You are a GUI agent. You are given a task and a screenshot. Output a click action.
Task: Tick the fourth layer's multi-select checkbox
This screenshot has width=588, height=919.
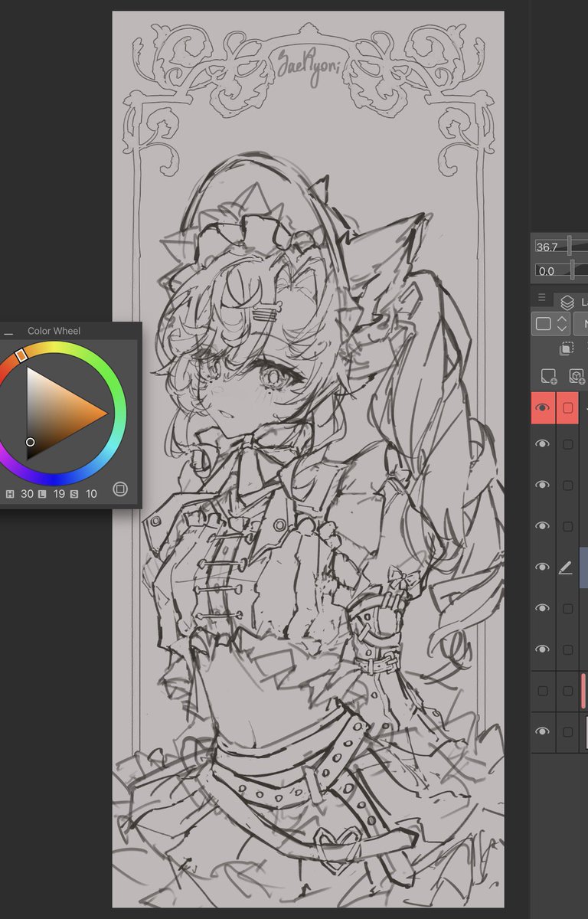click(567, 527)
